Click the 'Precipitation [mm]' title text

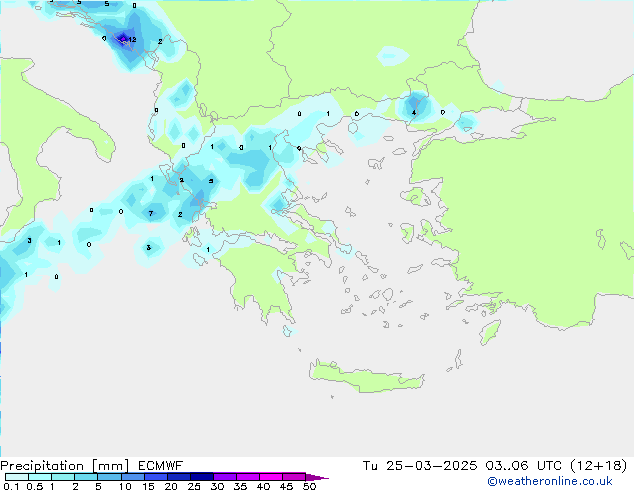65,466
